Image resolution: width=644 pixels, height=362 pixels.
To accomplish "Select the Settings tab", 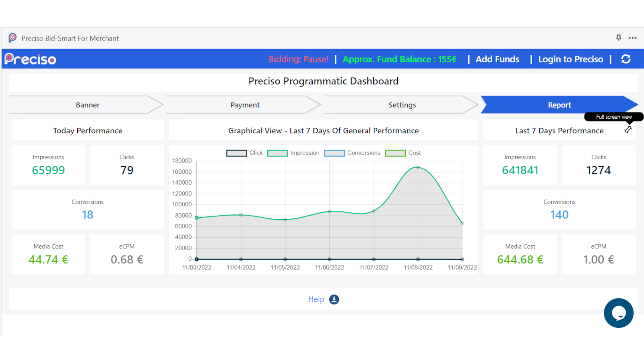I will click(402, 105).
